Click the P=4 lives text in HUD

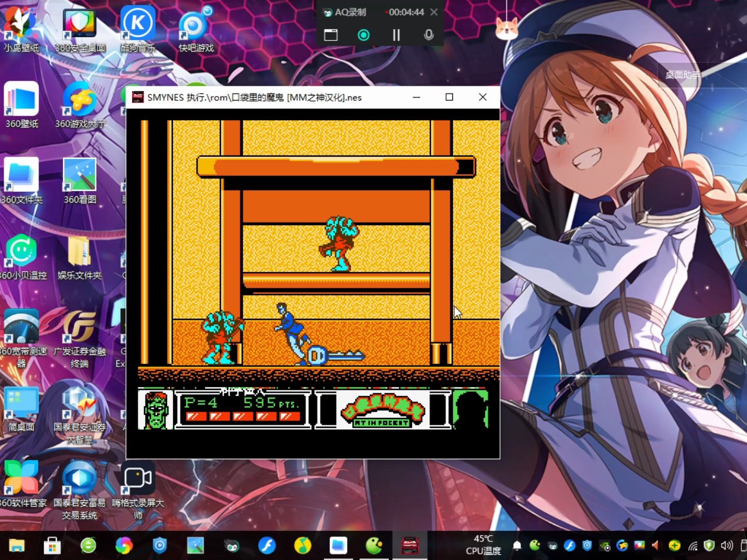pyautogui.click(x=201, y=402)
